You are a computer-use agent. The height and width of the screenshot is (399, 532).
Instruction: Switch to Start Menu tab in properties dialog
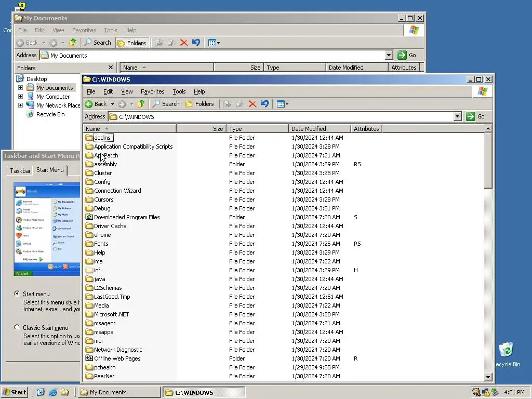tap(50, 170)
